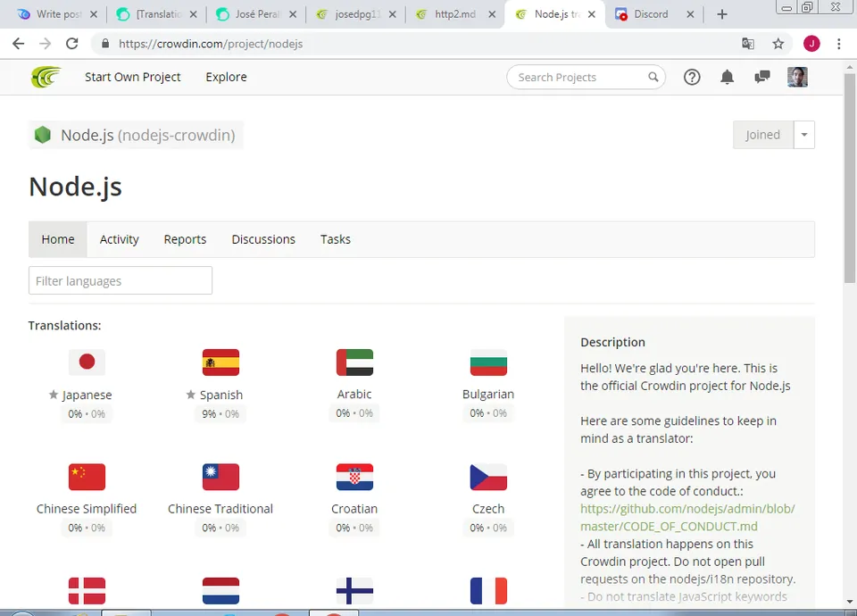Switch to the josedpg11 browser tab
This screenshot has height=616, width=857.
356,14
